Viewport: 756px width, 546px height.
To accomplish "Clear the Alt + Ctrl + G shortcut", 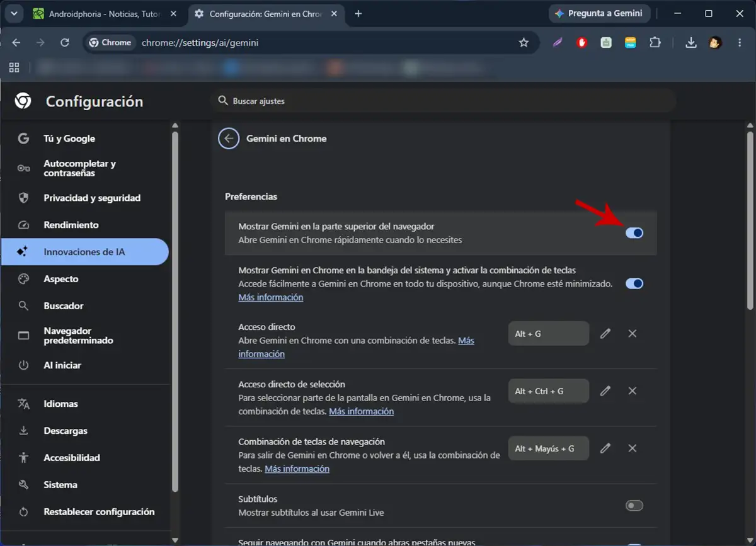I will tap(633, 391).
